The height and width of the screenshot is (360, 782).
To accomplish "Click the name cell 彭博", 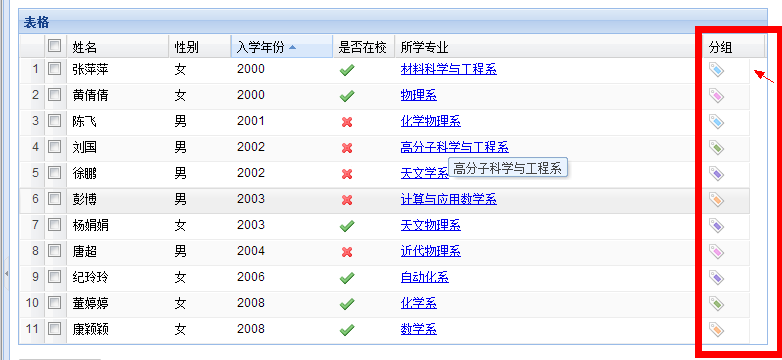I will pyautogui.click(x=84, y=199).
